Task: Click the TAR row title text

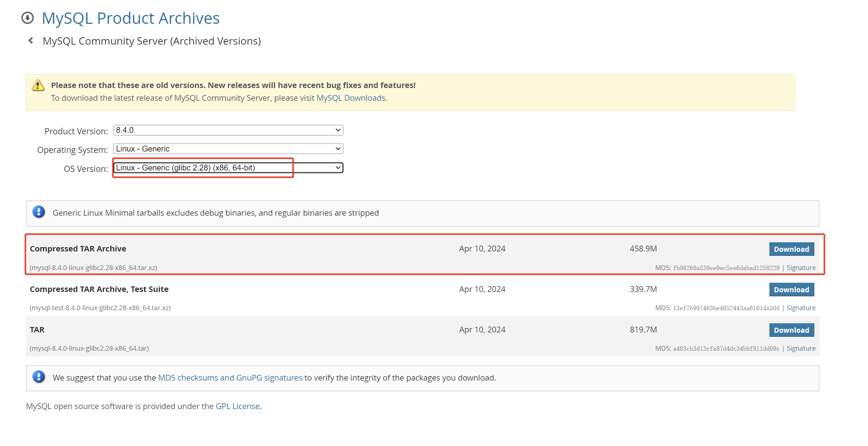Action: 37,330
